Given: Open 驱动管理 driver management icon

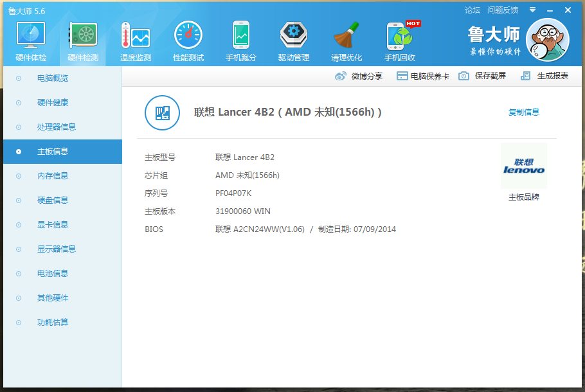Looking at the screenshot, I should pyautogui.click(x=294, y=35).
